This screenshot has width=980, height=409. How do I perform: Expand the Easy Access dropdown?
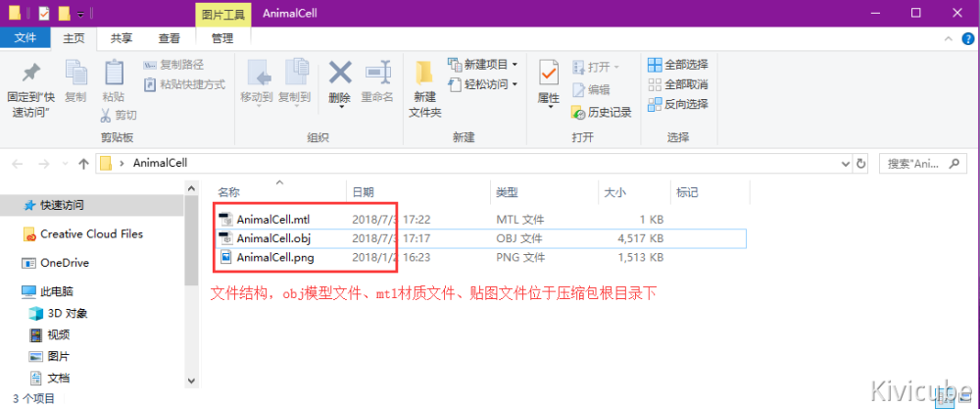coord(482,84)
